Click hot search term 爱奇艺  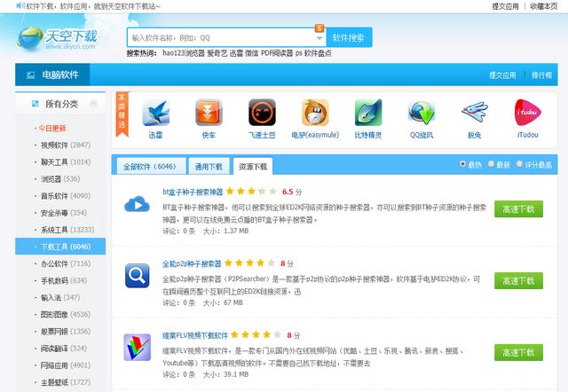click(x=217, y=53)
